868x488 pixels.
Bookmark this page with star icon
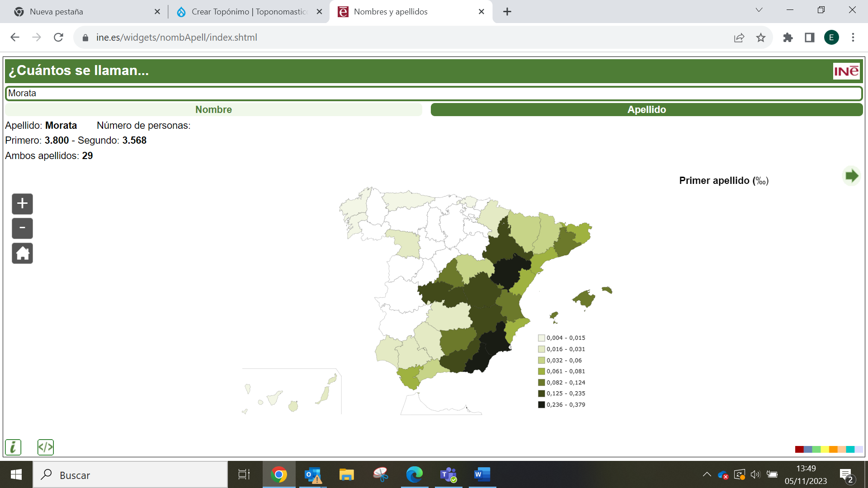click(x=761, y=38)
